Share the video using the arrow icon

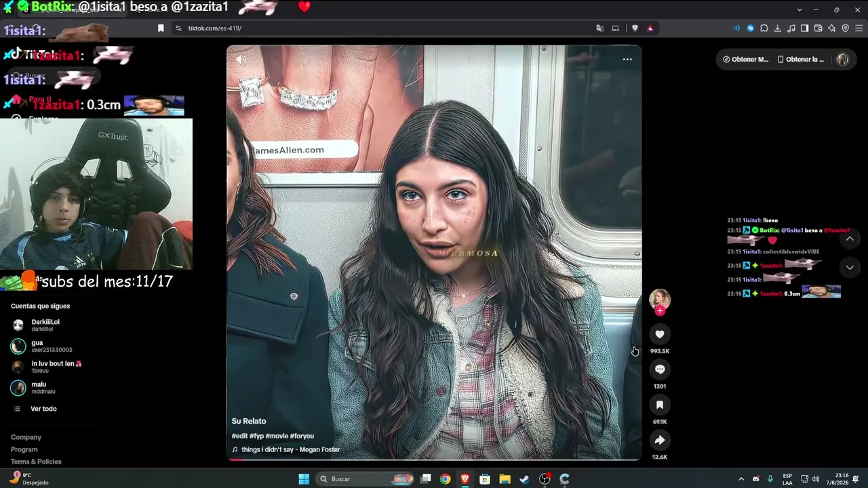click(x=660, y=440)
